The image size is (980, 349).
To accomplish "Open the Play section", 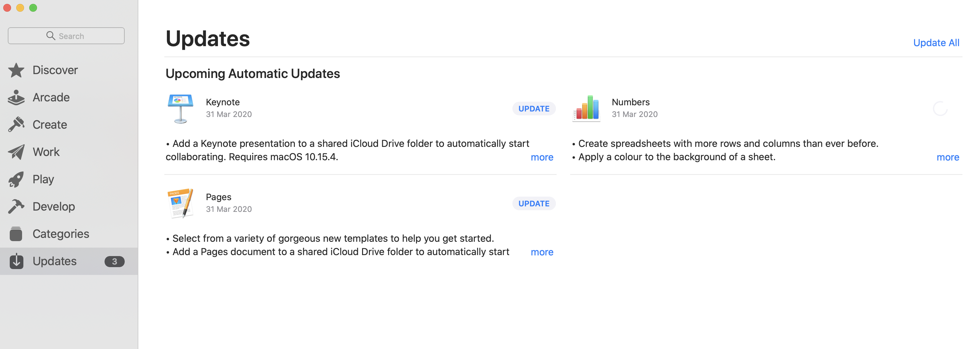I will 69,179.
